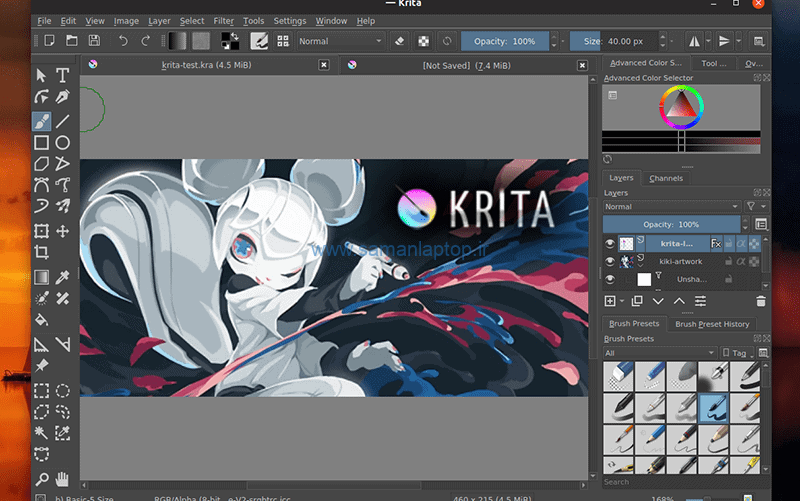Select the Fill bucket tool
The image size is (800, 501).
pyautogui.click(x=41, y=320)
